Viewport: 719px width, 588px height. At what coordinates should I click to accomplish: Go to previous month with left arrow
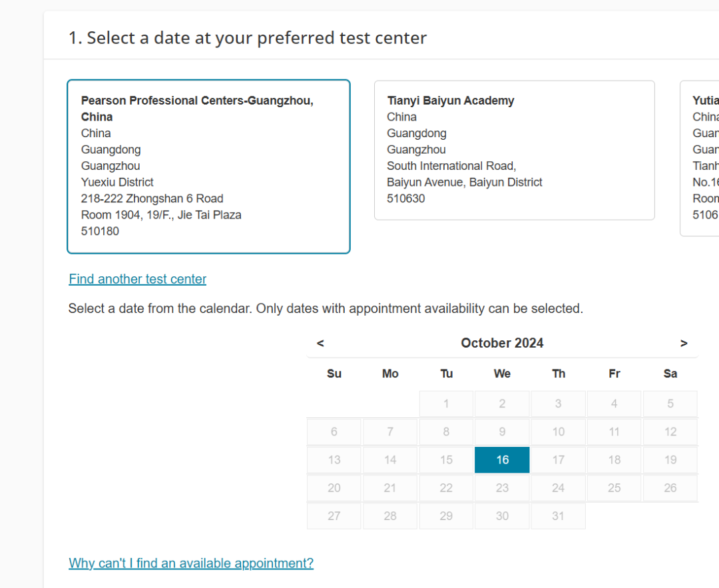320,343
